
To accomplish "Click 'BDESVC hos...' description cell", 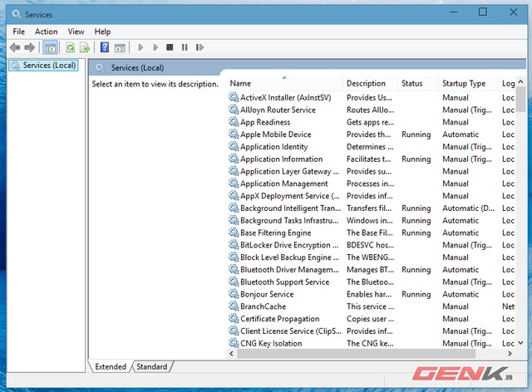I will [x=370, y=245].
